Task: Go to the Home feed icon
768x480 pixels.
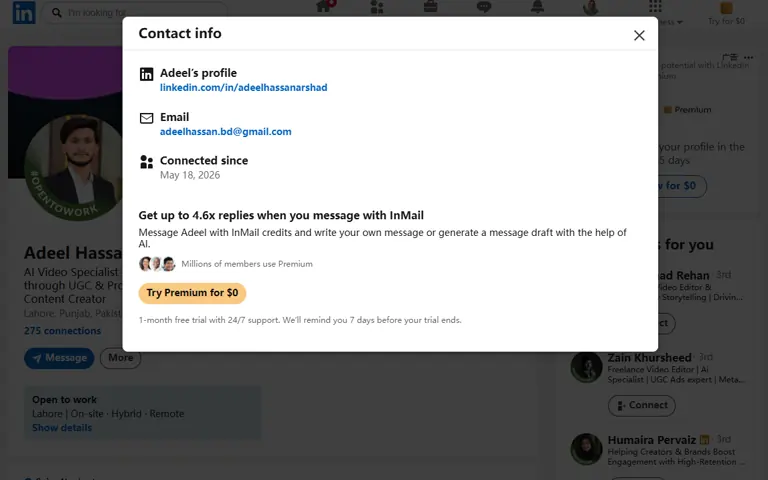Action: coord(324,7)
